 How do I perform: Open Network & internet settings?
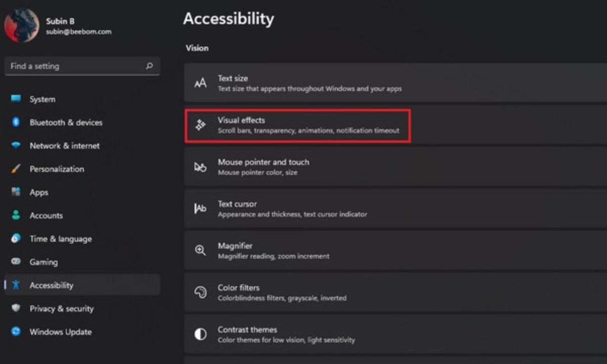(64, 146)
